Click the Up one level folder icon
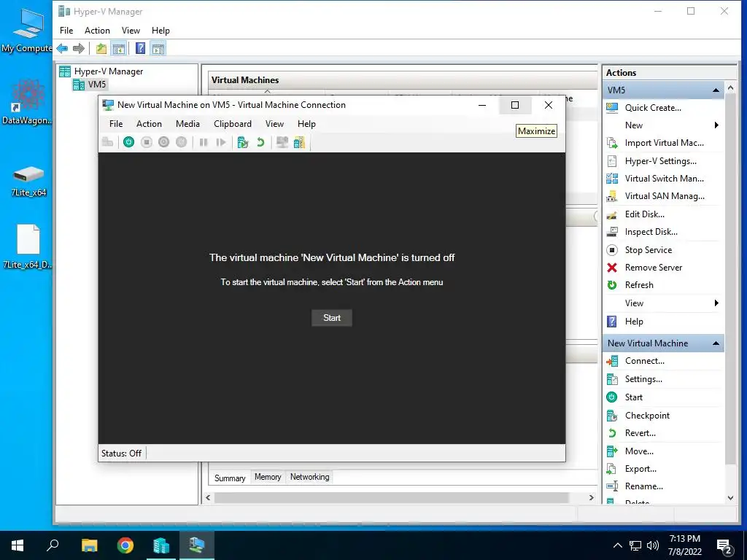The height and width of the screenshot is (560, 747). point(101,48)
